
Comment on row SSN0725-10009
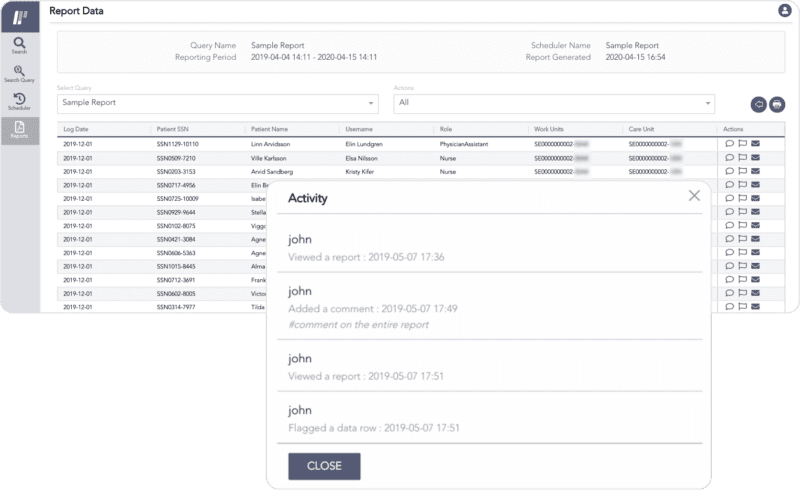(x=730, y=198)
